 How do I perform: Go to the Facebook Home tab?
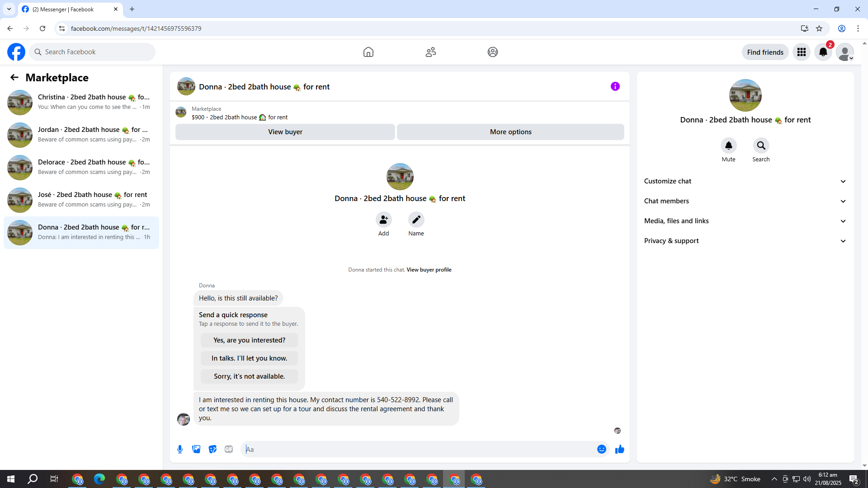[x=368, y=52]
